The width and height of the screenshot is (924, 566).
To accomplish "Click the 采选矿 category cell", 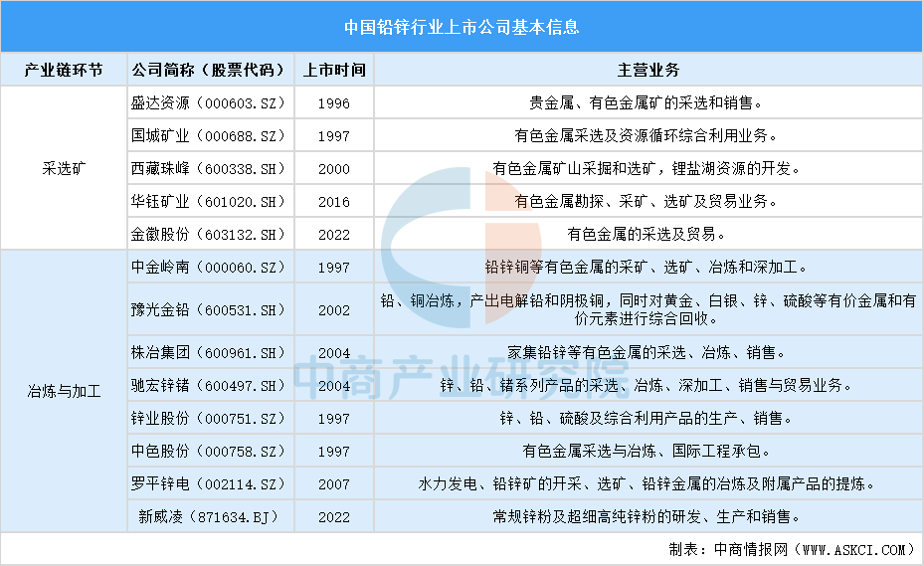I will [x=64, y=169].
